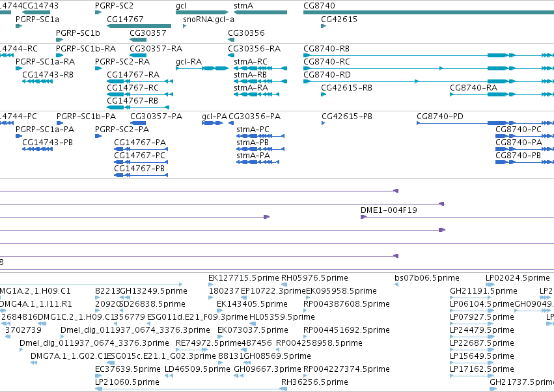Click the RP004387608.5prime EST label

[346, 304]
